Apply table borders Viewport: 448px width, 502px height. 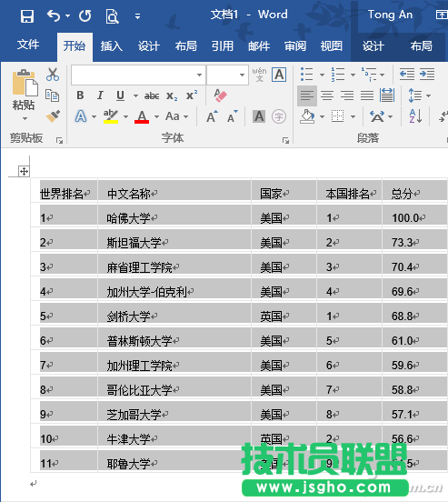(338, 116)
